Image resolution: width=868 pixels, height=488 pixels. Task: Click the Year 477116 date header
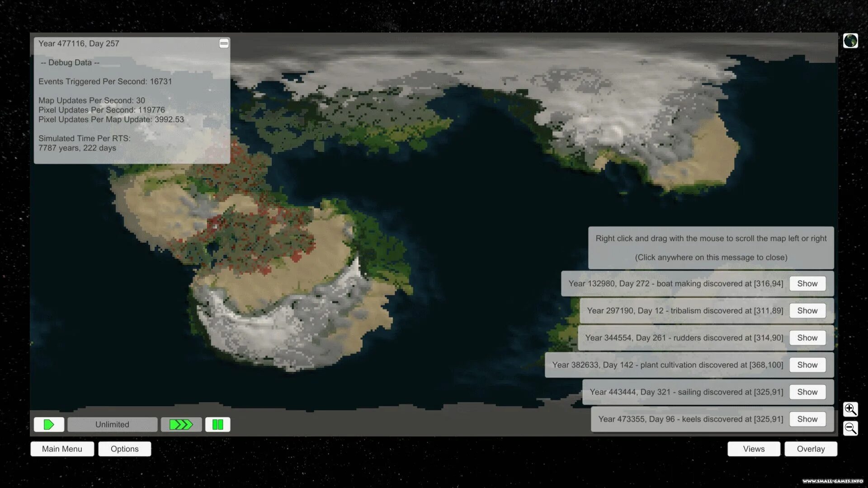click(x=79, y=43)
